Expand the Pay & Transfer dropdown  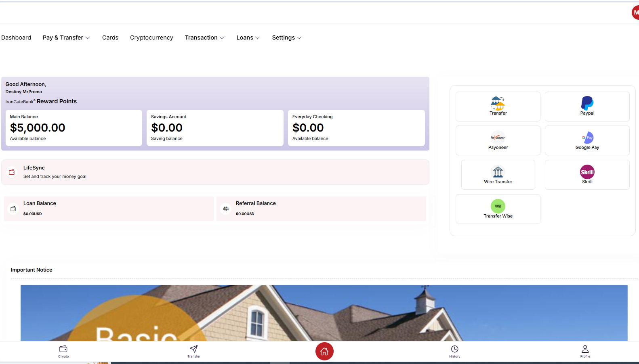pyautogui.click(x=66, y=38)
